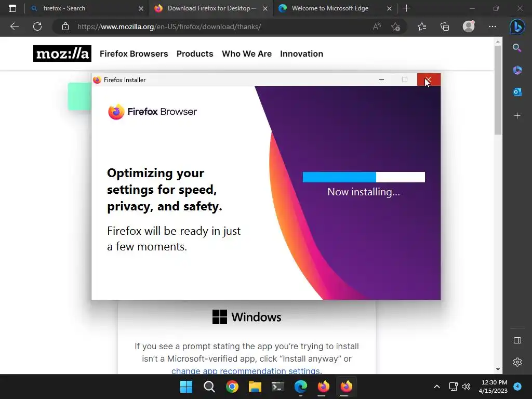This screenshot has height=399, width=532.
Task: Open the Collections icon in toolbar
Action: pos(445,26)
